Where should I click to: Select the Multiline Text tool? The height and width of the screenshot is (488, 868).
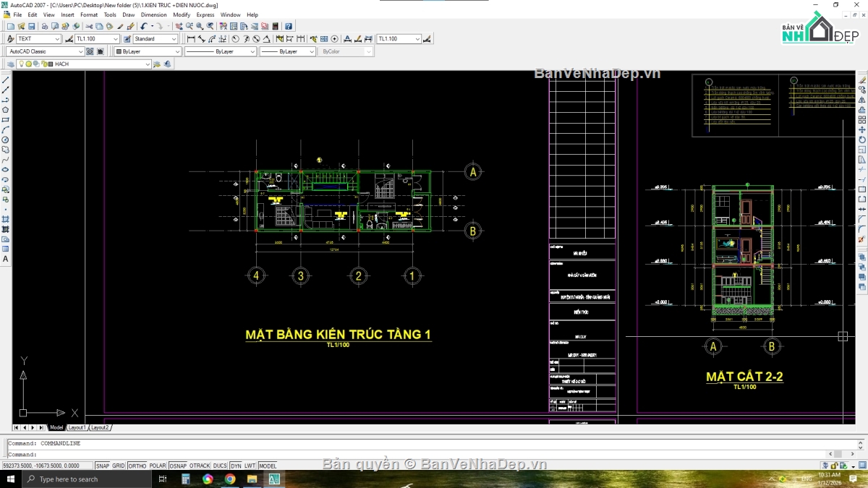point(7,259)
